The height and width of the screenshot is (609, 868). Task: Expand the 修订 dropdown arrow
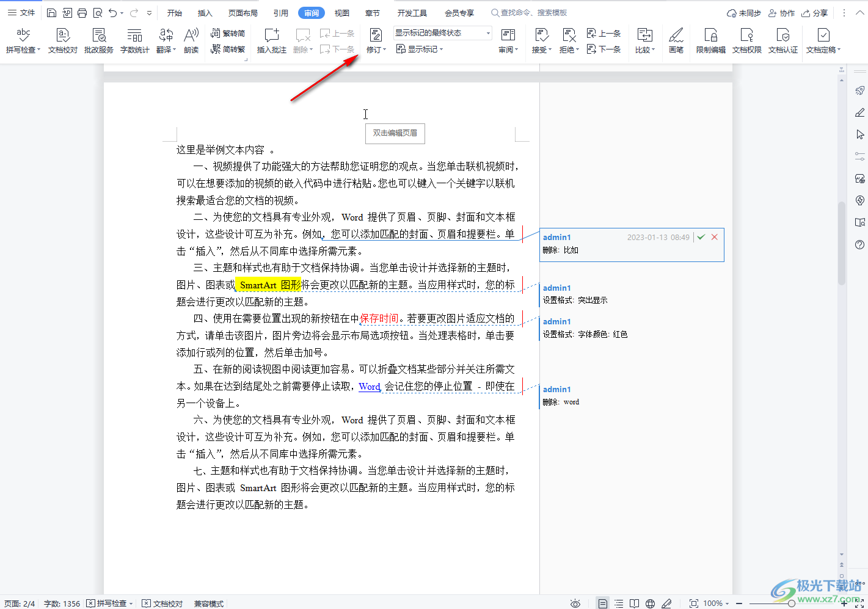384,50
